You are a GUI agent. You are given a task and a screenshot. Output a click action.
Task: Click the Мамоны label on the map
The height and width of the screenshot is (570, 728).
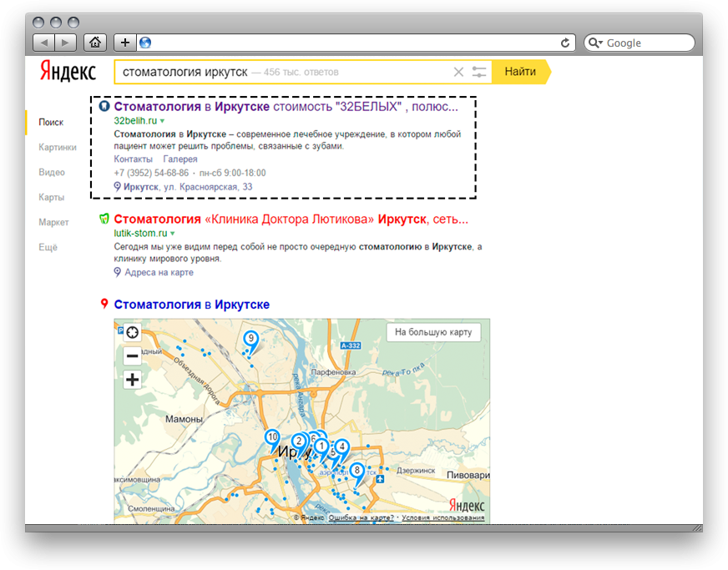[x=184, y=419]
